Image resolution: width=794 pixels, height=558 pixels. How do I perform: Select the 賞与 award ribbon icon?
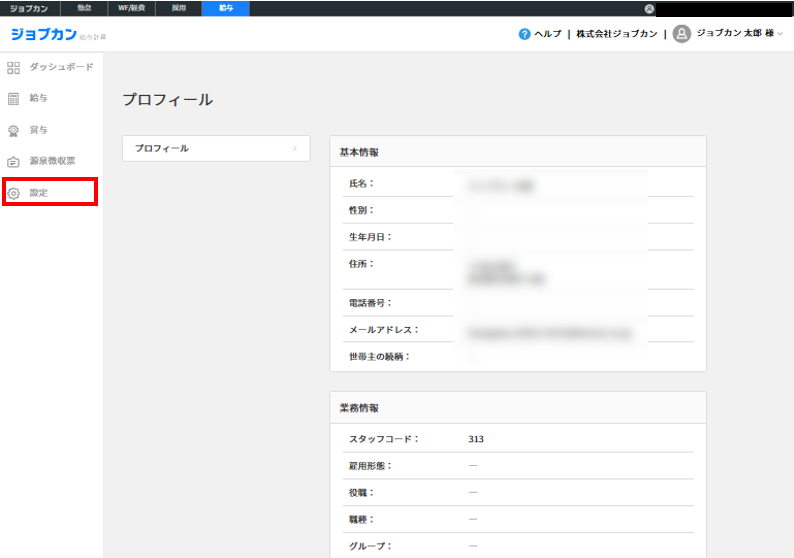(x=13, y=130)
